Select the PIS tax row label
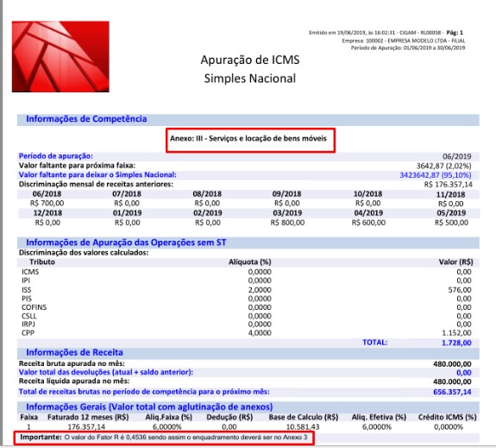 tap(27, 299)
